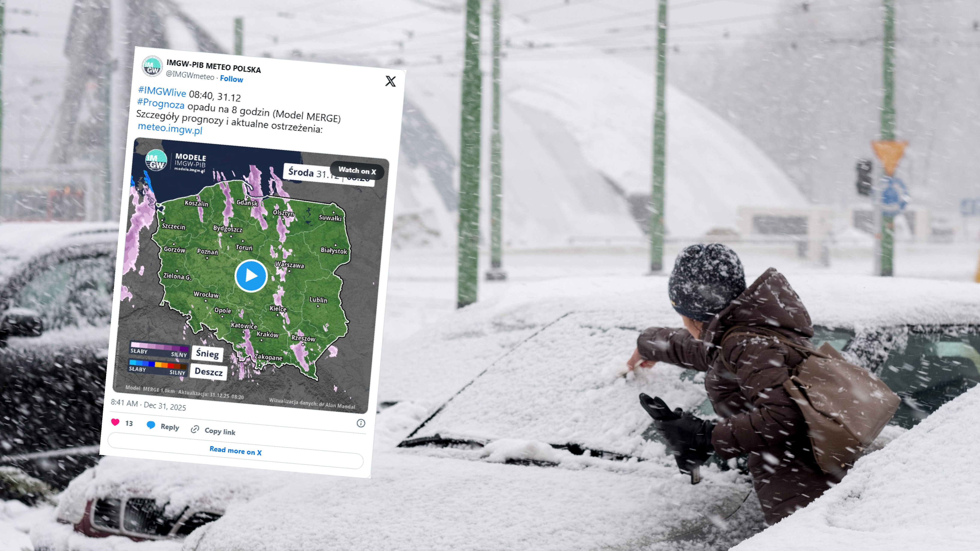Click the rain intensity color scale
980x551 pixels.
tap(158, 365)
